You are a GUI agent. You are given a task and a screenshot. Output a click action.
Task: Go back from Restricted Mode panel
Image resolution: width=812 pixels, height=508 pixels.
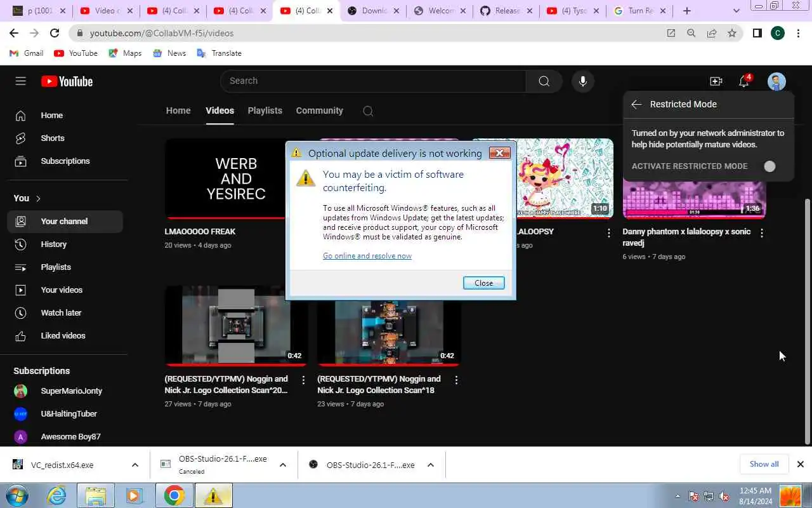636,104
